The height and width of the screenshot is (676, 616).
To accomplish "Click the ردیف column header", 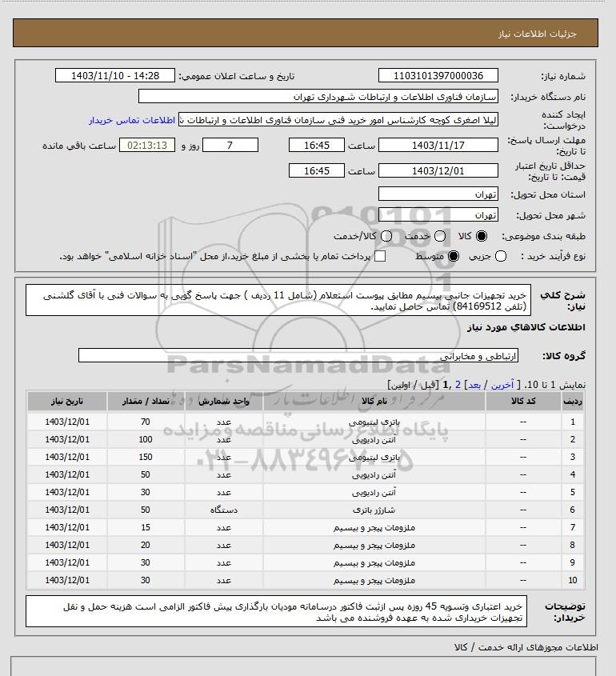I will pyautogui.click(x=573, y=402).
